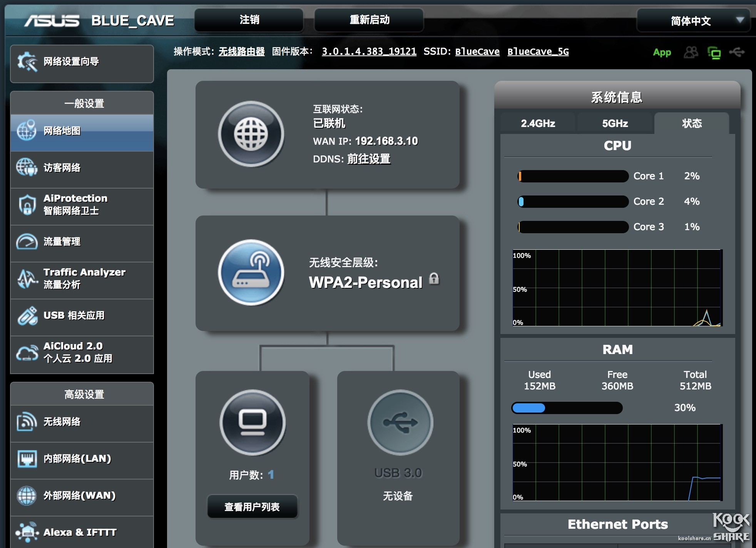
Task: Click the Core 3 usage bar
Action: click(573, 227)
